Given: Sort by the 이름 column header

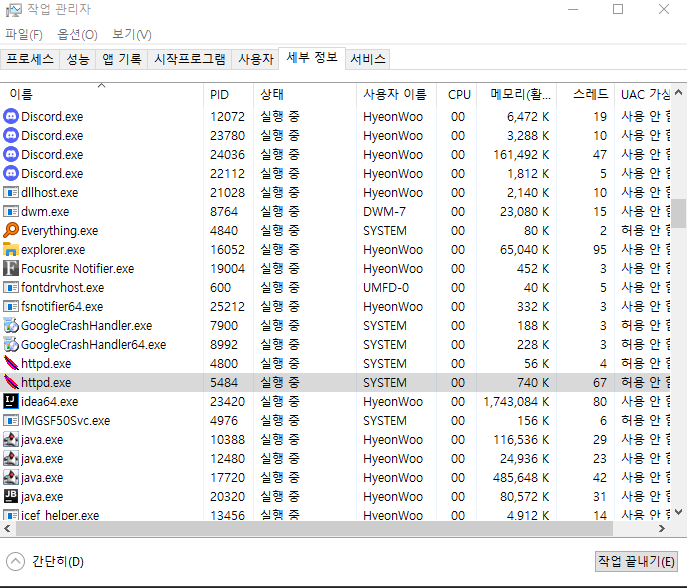Looking at the screenshot, I should (x=102, y=94).
